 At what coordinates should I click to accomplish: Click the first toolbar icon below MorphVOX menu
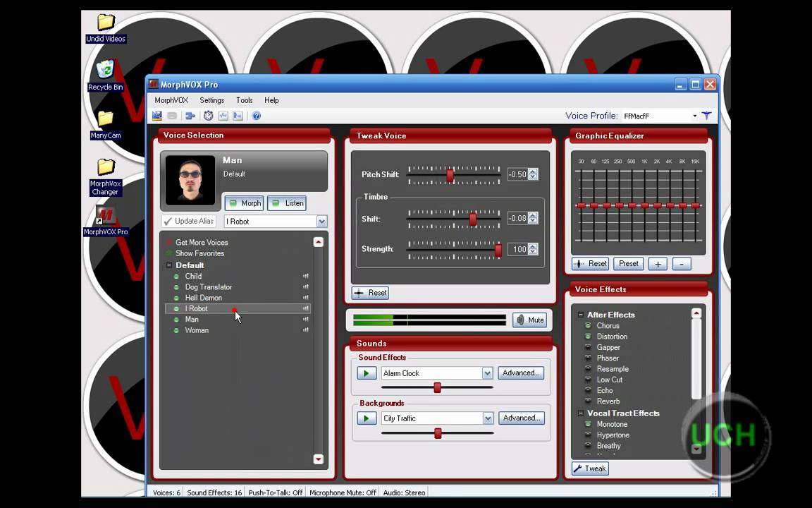coord(157,116)
